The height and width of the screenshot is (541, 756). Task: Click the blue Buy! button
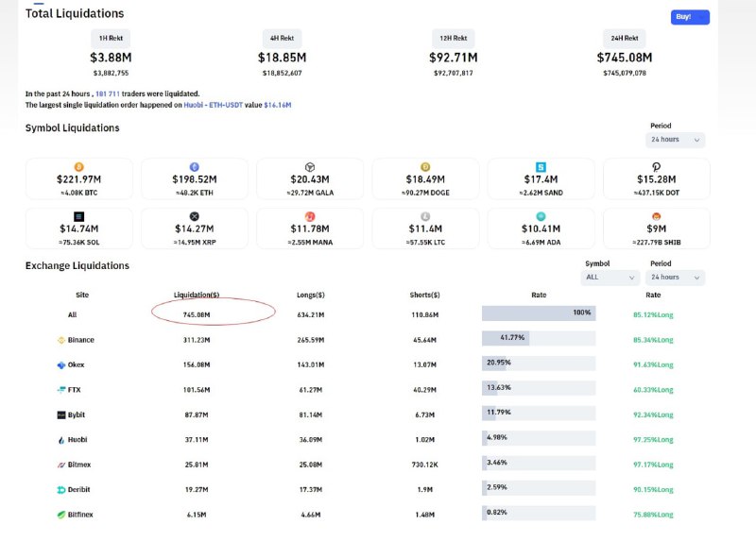pos(690,17)
